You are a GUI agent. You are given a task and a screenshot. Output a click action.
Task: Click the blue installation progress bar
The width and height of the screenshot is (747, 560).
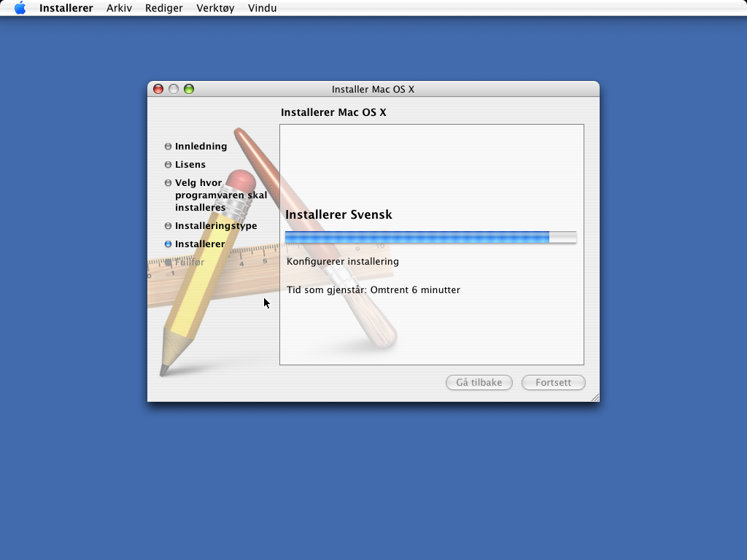click(430, 237)
